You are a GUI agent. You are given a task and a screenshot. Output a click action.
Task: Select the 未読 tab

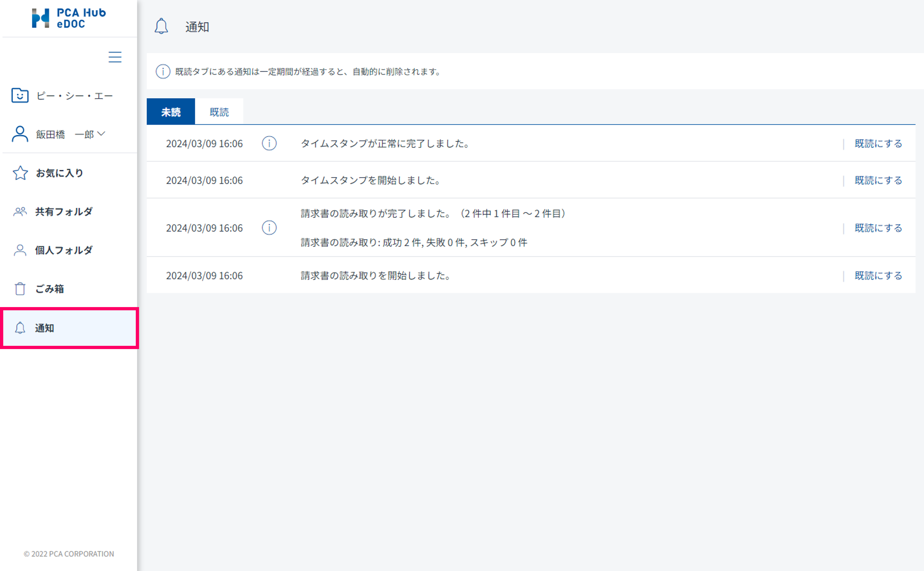(x=171, y=112)
